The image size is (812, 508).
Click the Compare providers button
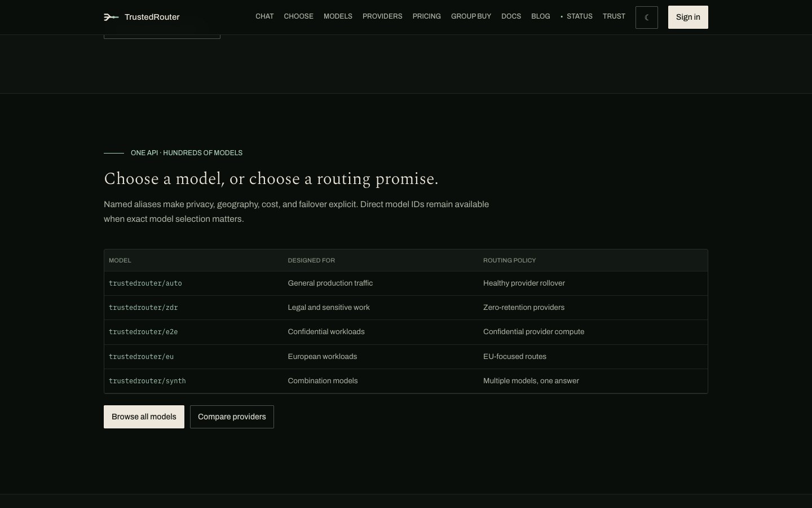pyautogui.click(x=232, y=417)
